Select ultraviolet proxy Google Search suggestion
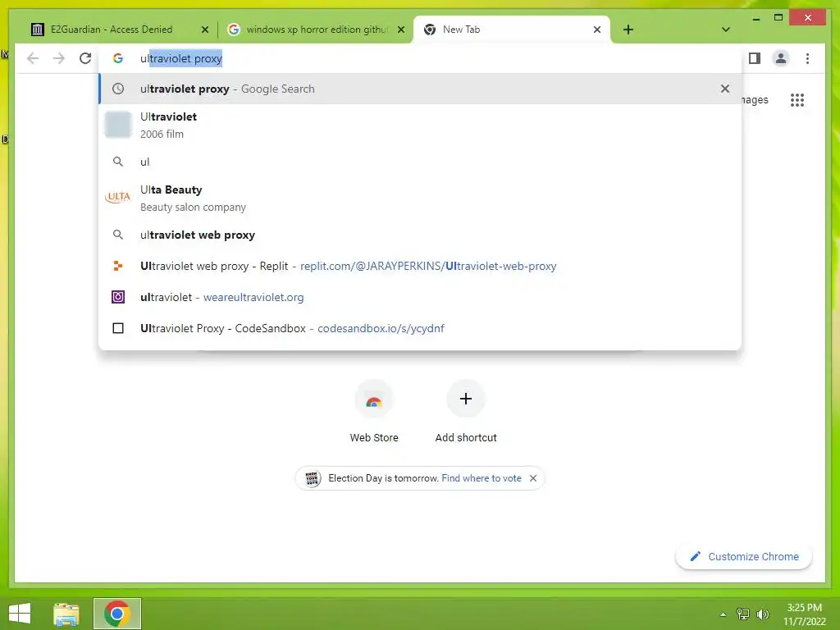840x630 pixels. click(420, 89)
